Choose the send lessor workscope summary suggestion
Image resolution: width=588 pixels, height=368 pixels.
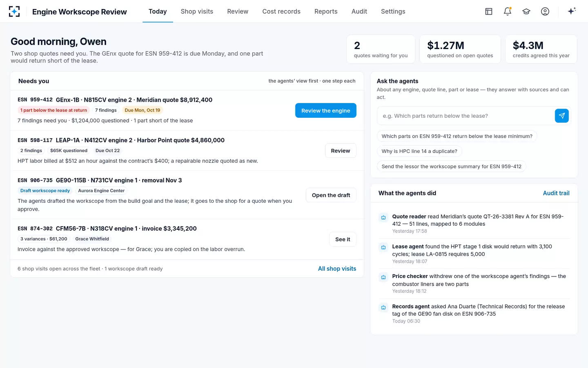452,166
